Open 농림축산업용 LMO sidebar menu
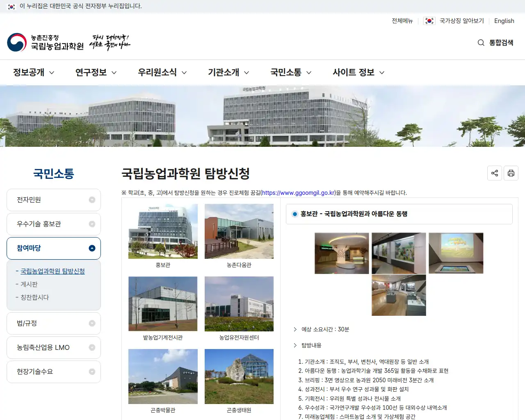The height and width of the screenshot is (420, 525). (x=54, y=347)
